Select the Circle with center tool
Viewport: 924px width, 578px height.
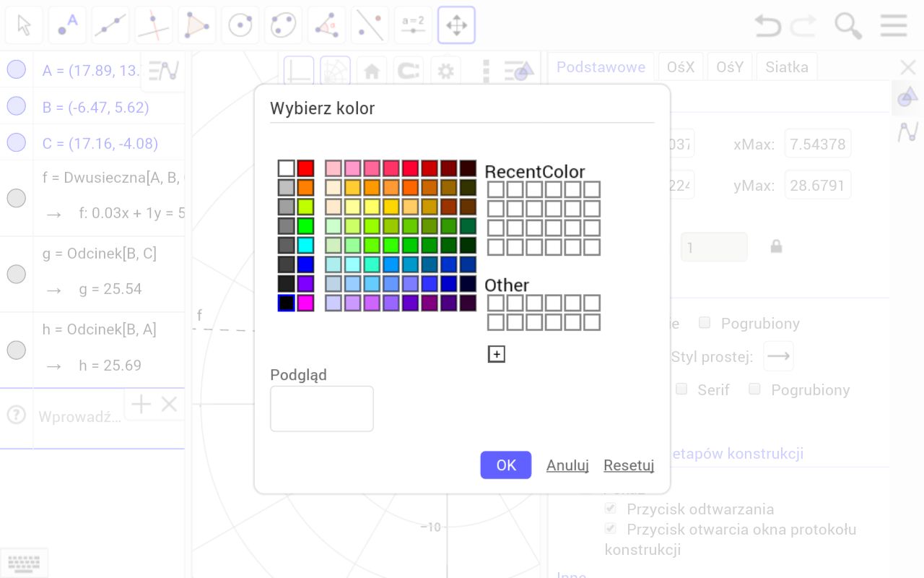click(x=240, y=25)
